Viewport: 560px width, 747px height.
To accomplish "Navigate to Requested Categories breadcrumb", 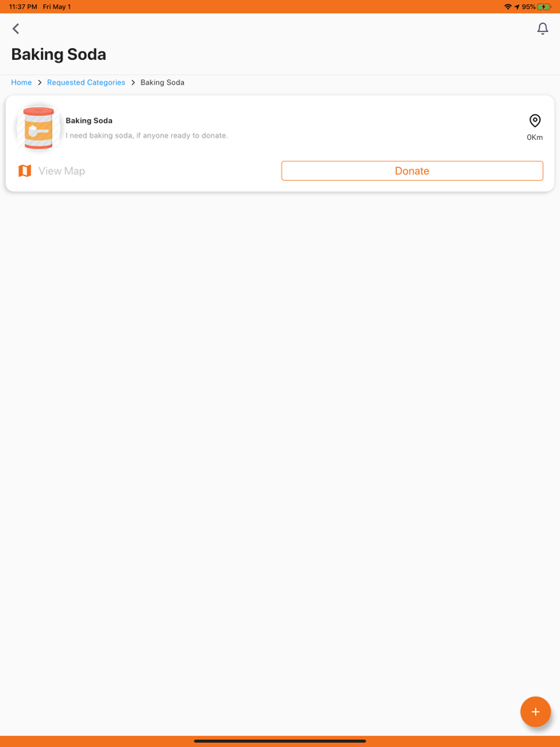I will tap(86, 82).
